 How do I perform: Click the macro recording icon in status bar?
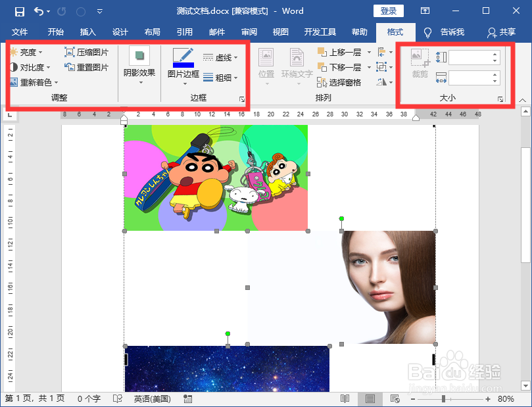pos(187,399)
